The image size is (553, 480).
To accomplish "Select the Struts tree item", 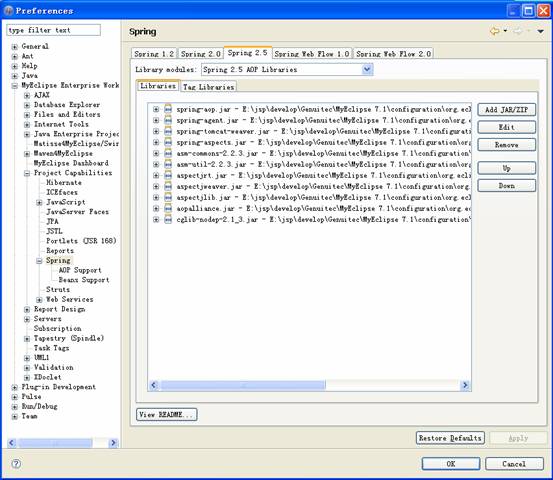I will pos(58,290).
